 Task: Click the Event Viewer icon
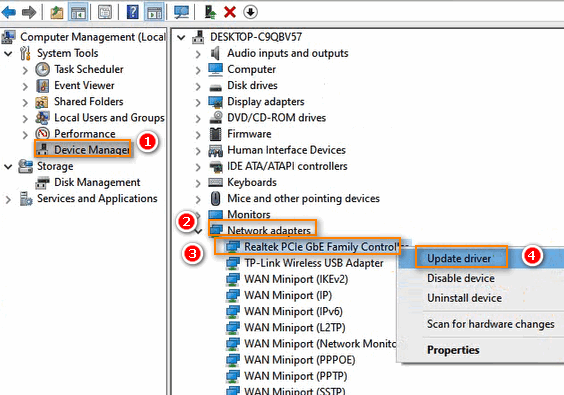pyautogui.click(x=42, y=86)
